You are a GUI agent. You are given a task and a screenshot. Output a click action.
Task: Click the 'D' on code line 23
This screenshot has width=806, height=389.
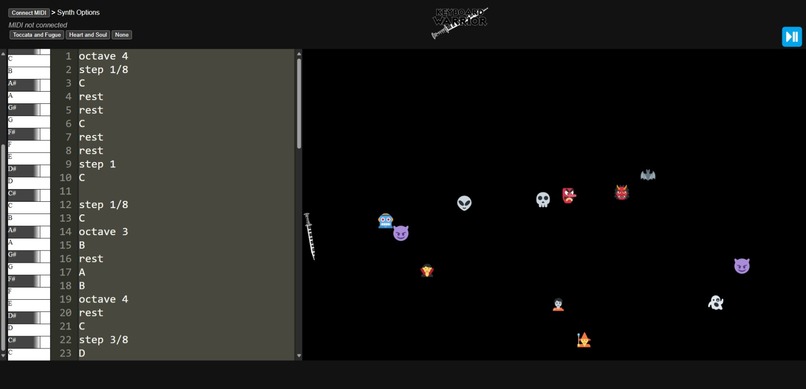[x=82, y=353]
